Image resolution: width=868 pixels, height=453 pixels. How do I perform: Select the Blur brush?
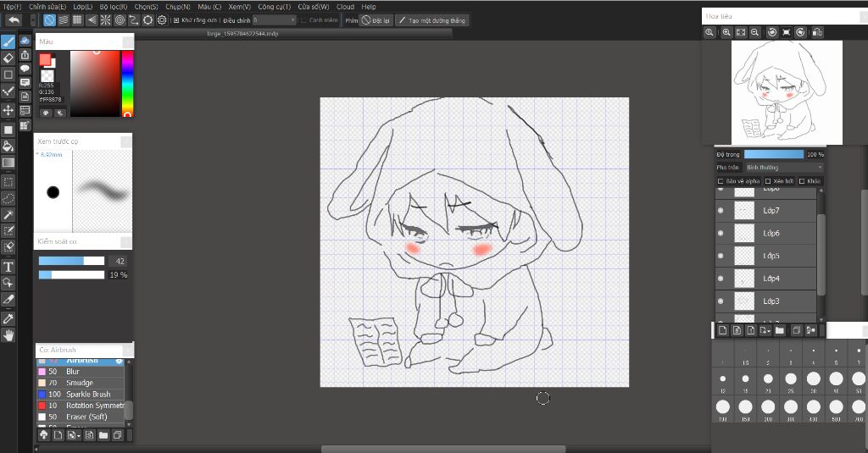click(x=81, y=372)
